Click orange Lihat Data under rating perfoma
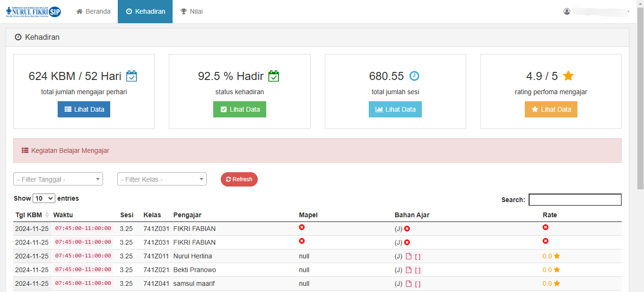The image size is (644, 292). tap(551, 109)
